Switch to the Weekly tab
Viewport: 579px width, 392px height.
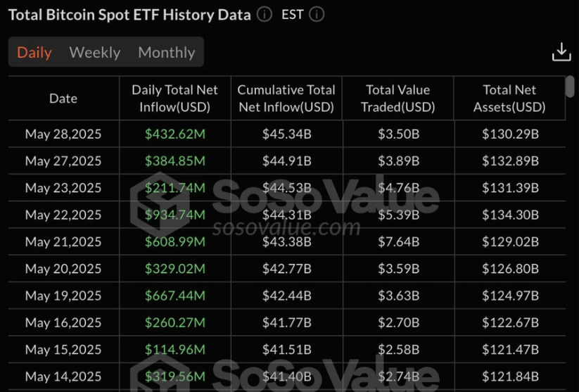click(x=95, y=53)
